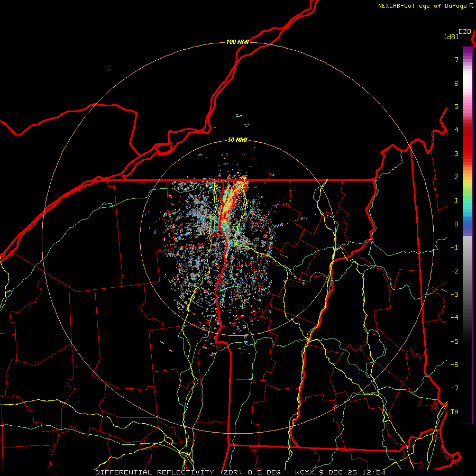Click the DZD legend title

[x=465, y=32]
